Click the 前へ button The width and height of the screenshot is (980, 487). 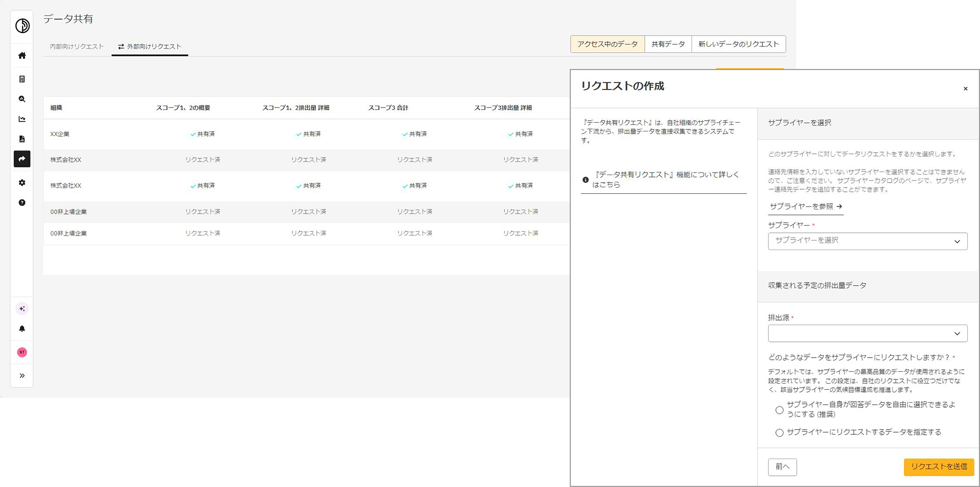point(782,467)
